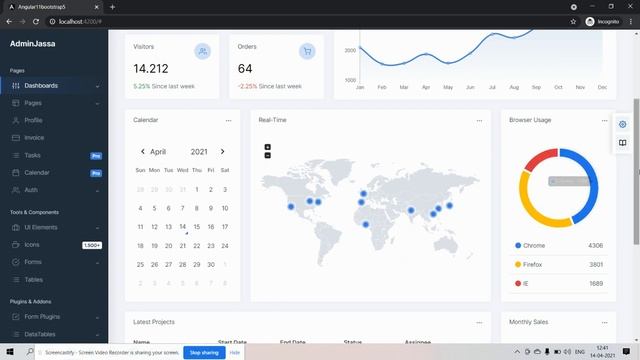Expand the Pages menu chevron
This screenshot has height=360, width=640.
point(97,104)
